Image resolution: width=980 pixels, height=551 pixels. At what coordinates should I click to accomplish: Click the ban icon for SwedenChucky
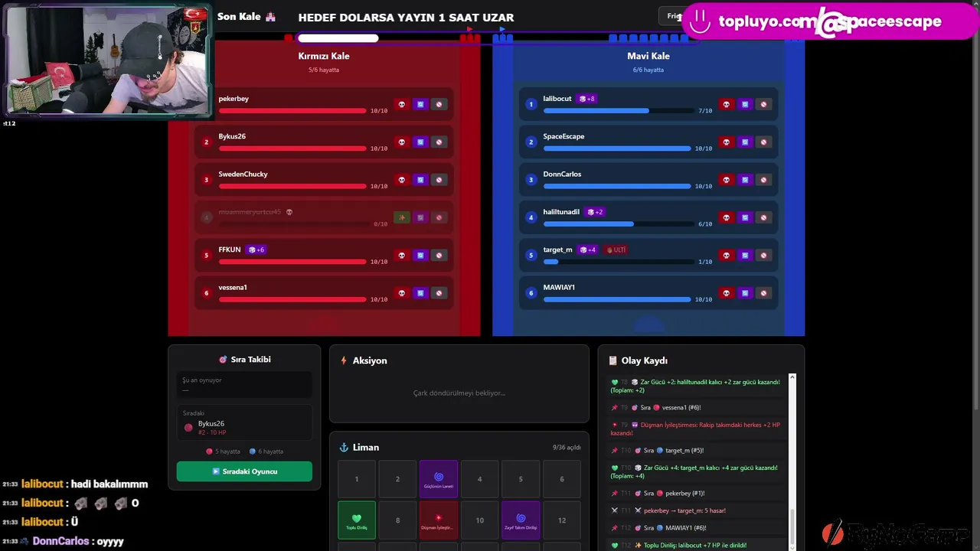tap(439, 180)
